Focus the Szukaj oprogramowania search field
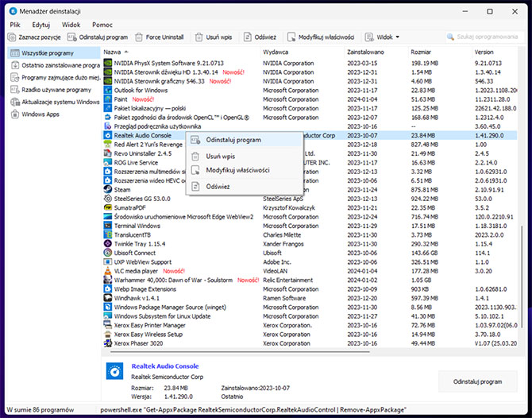Viewport: 532px width, 418px height. (x=486, y=37)
